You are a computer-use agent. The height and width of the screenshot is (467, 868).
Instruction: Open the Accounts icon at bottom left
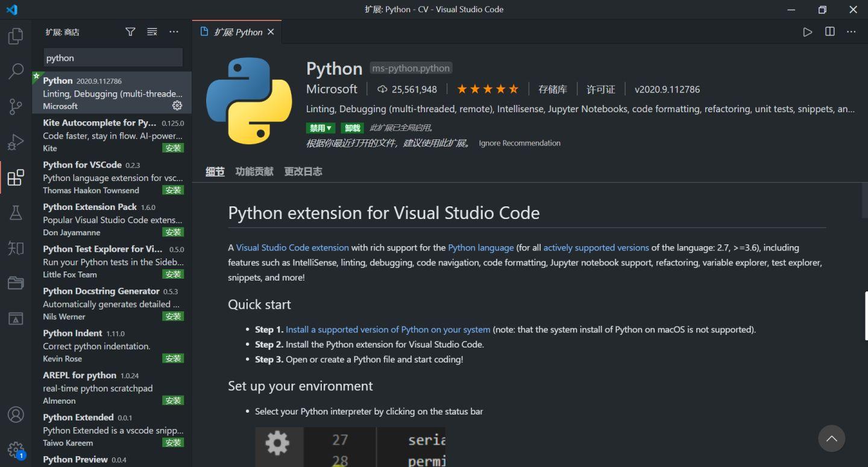coord(16,415)
